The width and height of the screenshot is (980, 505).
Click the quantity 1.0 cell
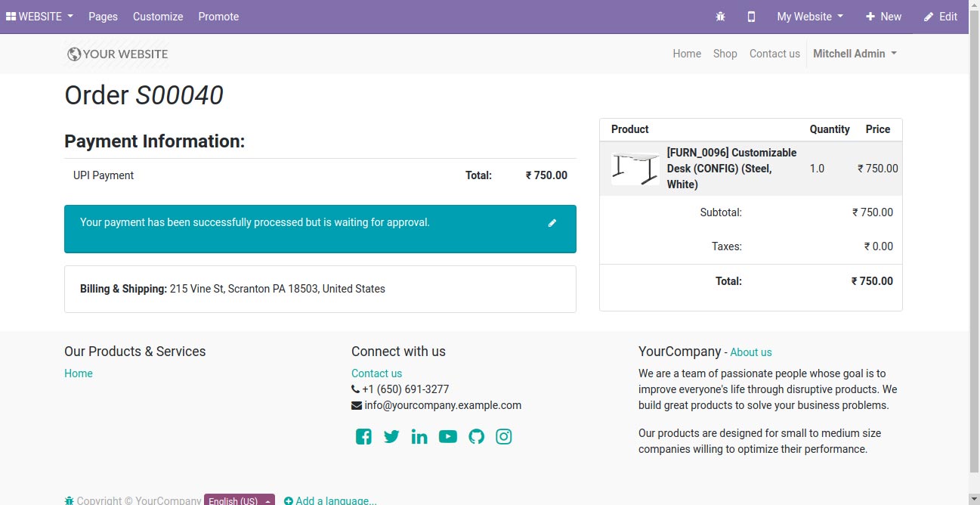coord(817,169)
